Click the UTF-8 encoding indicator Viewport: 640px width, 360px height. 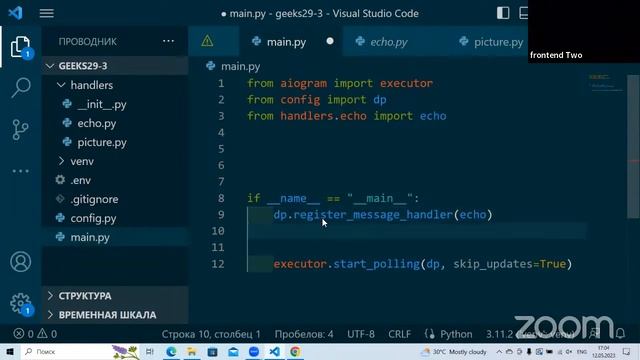pyautogui.click(x=361, y=334)
